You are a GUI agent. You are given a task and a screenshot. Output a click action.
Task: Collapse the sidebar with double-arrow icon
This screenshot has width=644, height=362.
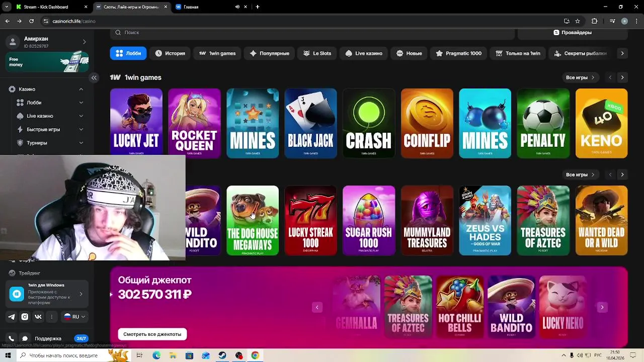point(94,77)
